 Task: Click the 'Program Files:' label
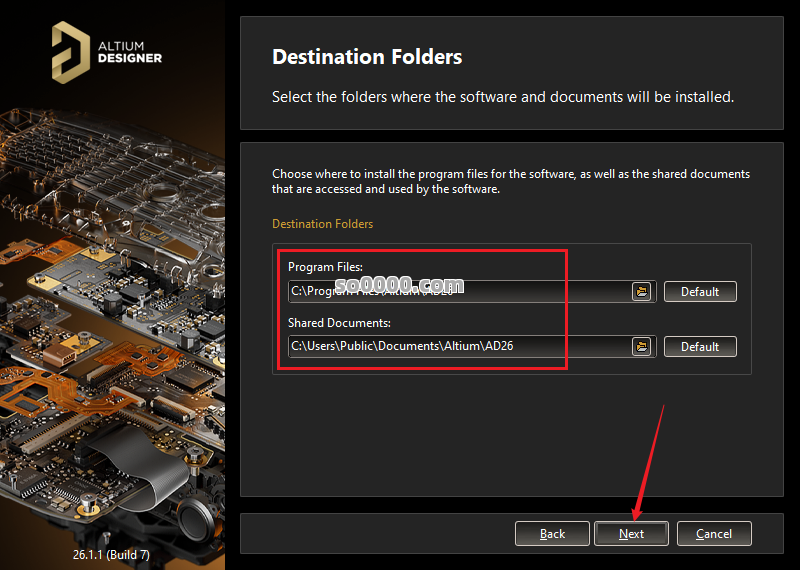(325, 267)
